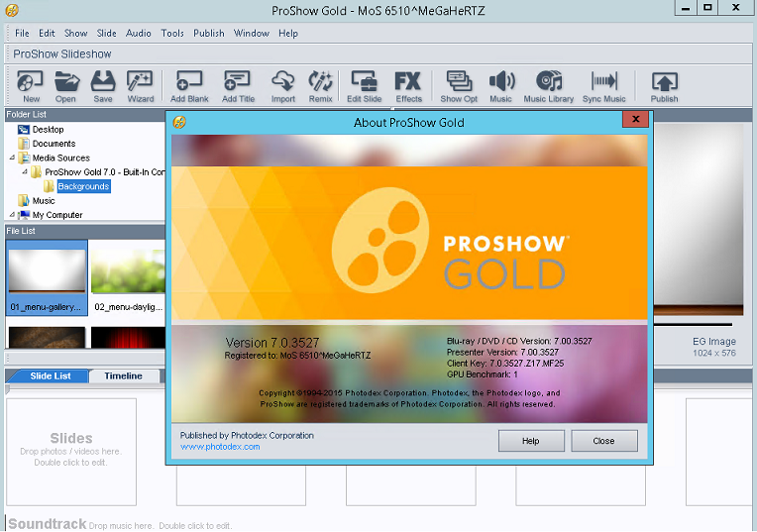Screen dimensions: 757x532
Task: Click the empty Slides drop area
Action: [71, 452]
